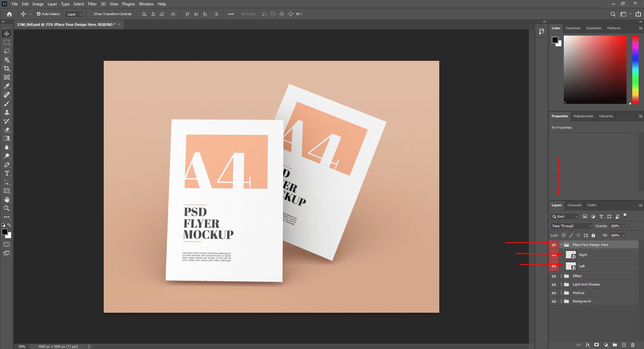This screenshot has width=644, height=349.
Task: Click the Home button in options bar
Action: click(x=9, y=14)
